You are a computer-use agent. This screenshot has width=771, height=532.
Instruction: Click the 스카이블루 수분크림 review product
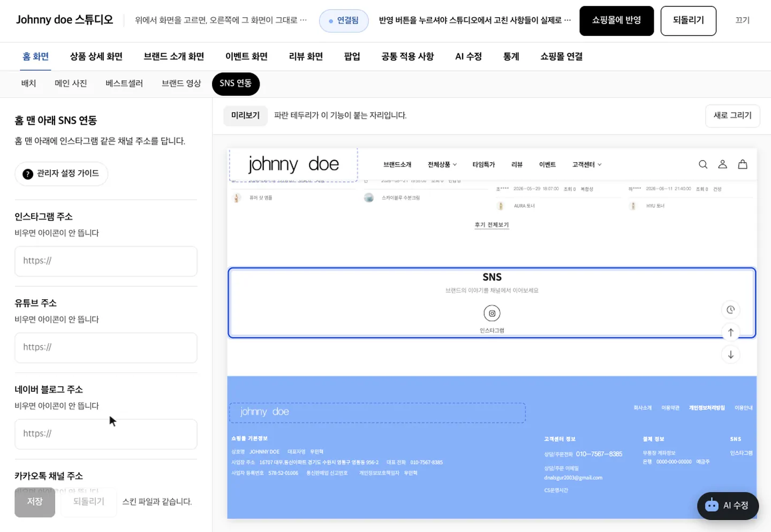tap(400, 198)
